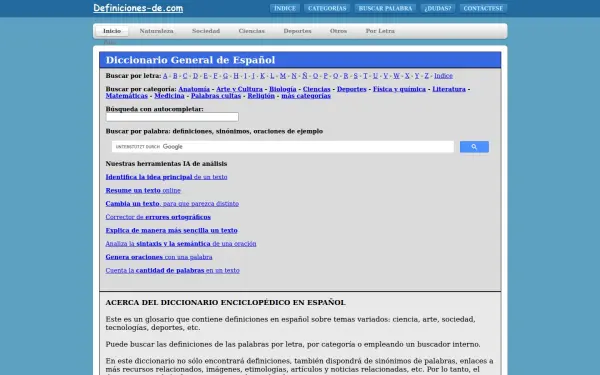Browse words starting with letter Ñ
Viewport: 600px width, 375px height.
pos(305,76)
